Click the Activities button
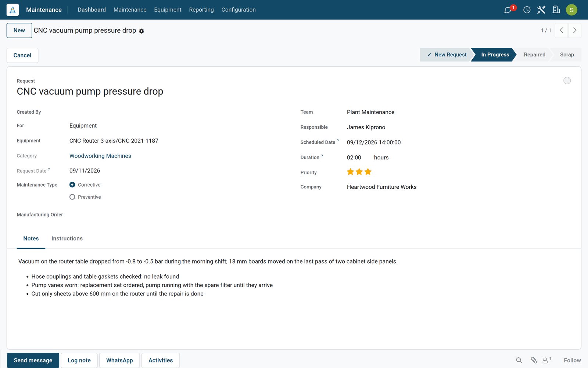 point(161,360)
